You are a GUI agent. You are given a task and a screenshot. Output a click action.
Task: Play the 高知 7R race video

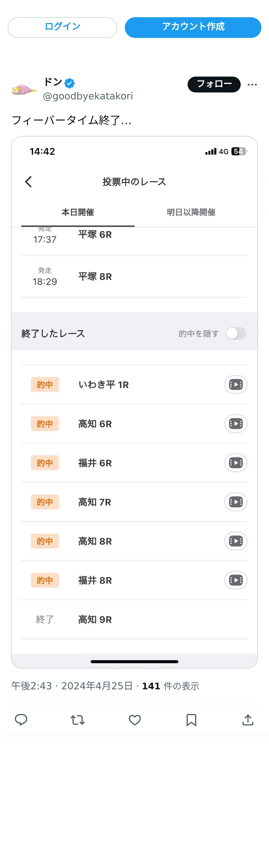tap(236, 502)
